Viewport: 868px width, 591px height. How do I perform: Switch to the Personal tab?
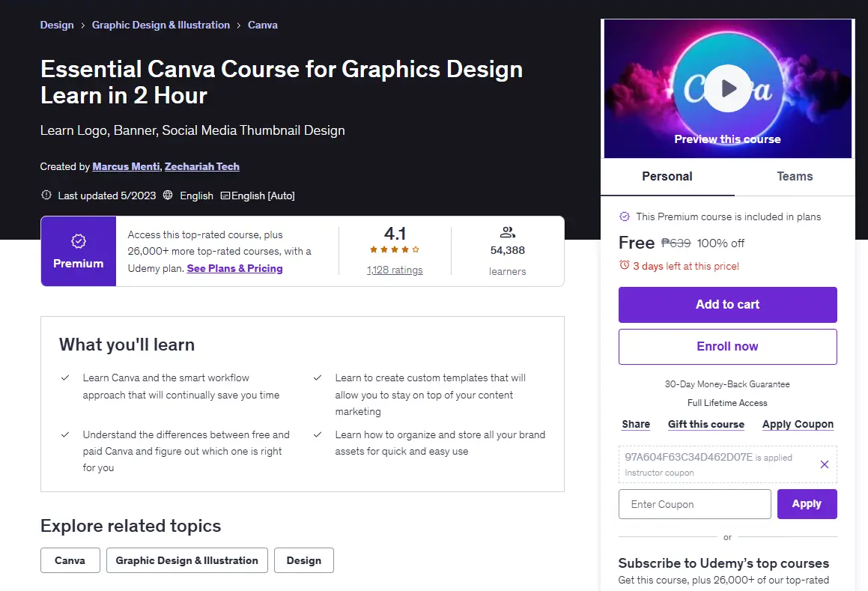[667, 177]
